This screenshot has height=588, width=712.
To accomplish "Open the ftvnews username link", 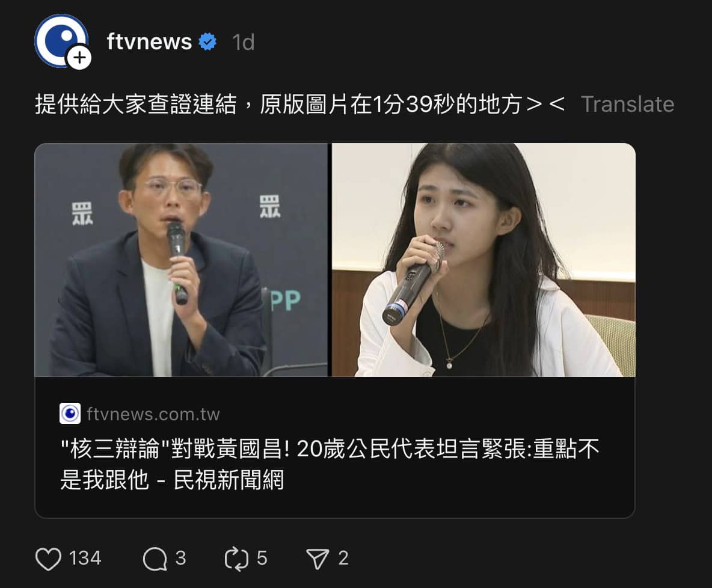I will pos(149,41).
